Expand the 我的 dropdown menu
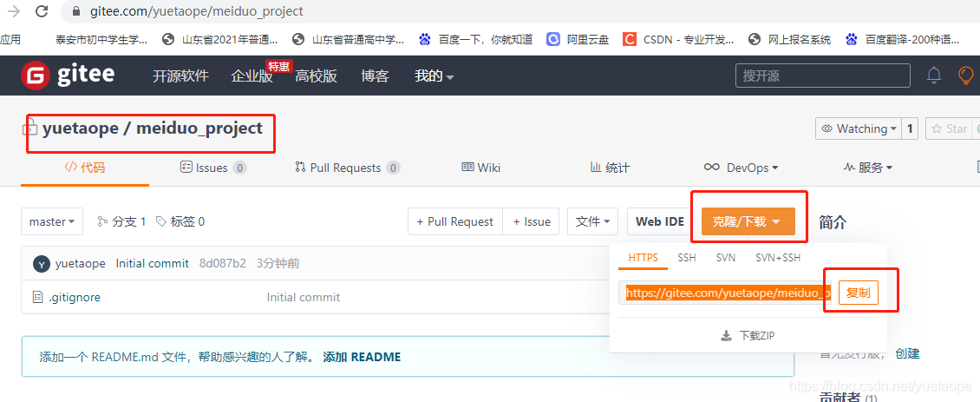 (434, 76)
